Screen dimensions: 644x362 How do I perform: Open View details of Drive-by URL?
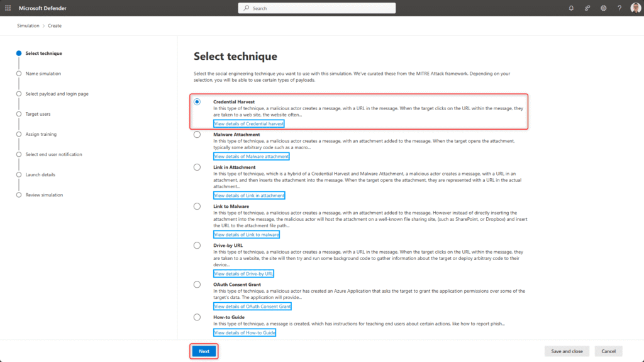point(243,274)
